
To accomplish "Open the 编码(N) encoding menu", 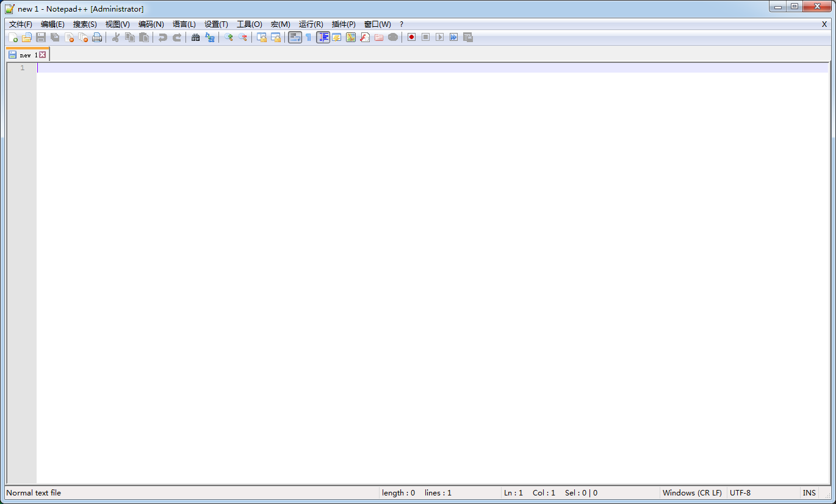I will (151, 24).
